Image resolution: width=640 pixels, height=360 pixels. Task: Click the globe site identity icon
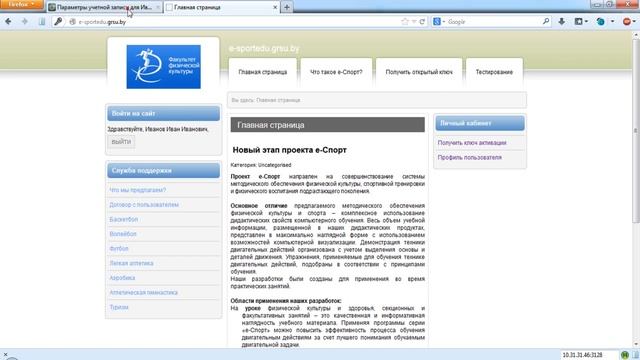point(73,22)
